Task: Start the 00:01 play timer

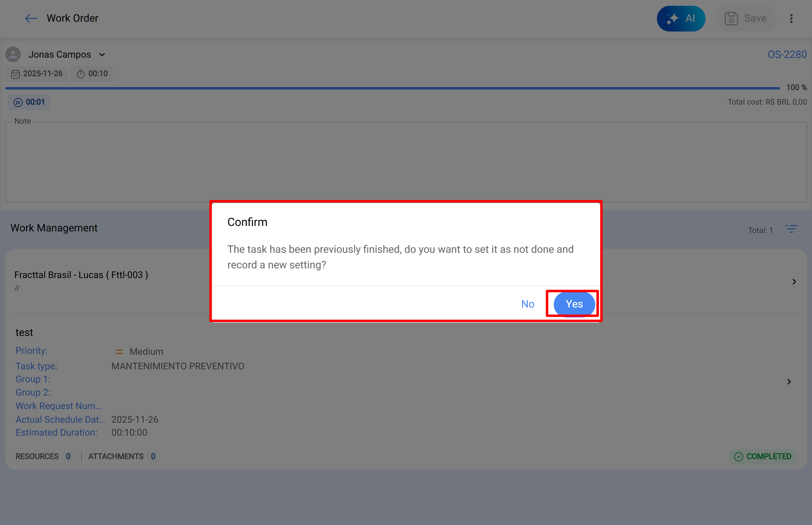Action: (29, 102)
